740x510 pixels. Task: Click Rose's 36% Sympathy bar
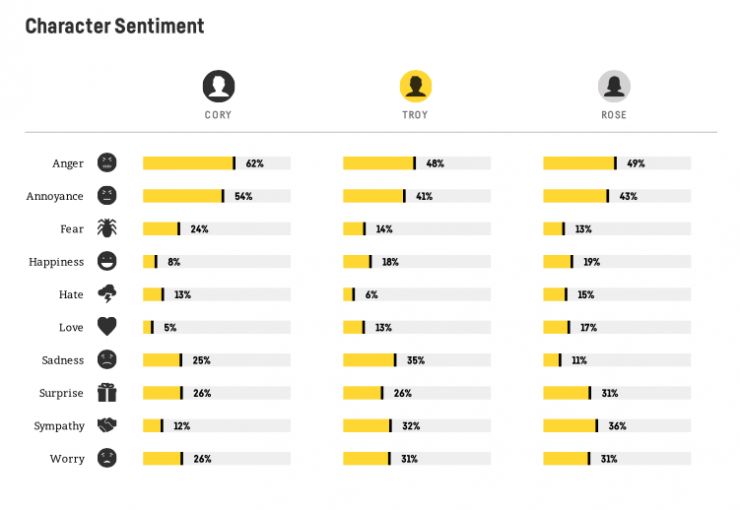(570, 426)
